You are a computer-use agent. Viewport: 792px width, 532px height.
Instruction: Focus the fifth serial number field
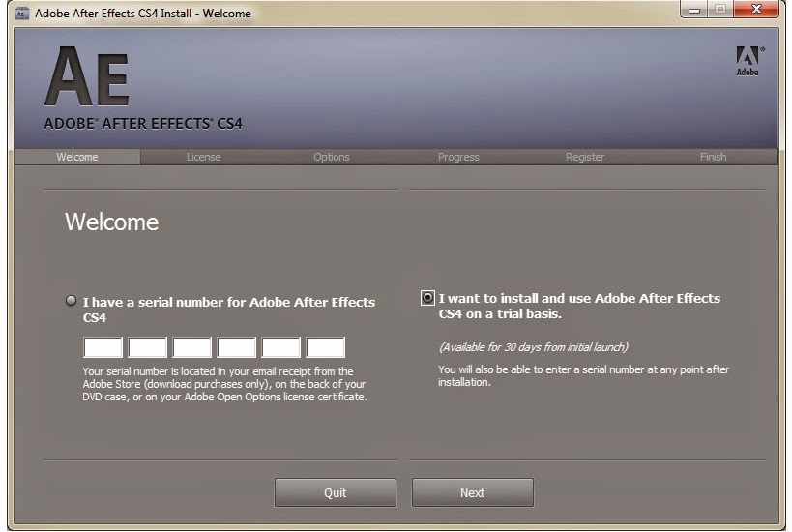coord(280,347)
